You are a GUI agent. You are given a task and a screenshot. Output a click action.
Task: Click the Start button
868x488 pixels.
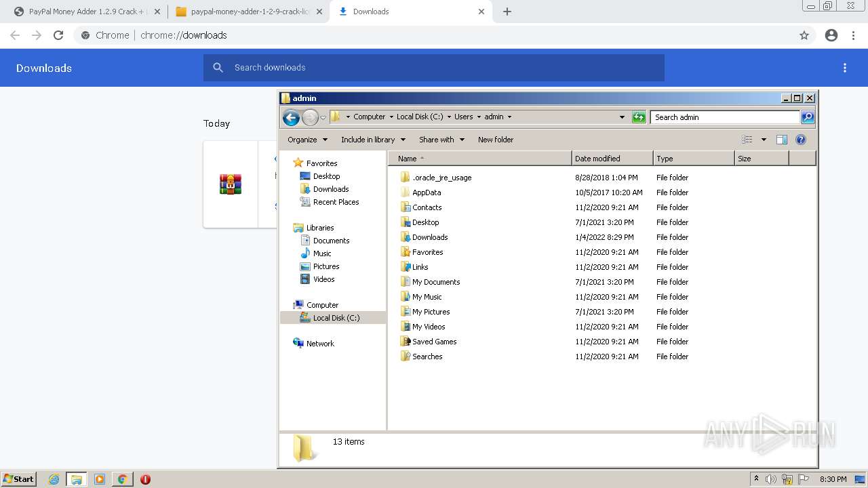coord(19,479)
